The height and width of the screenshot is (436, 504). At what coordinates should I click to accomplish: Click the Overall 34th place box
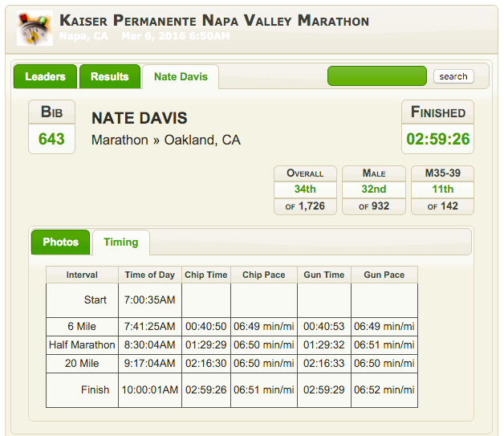pos(305,190)
